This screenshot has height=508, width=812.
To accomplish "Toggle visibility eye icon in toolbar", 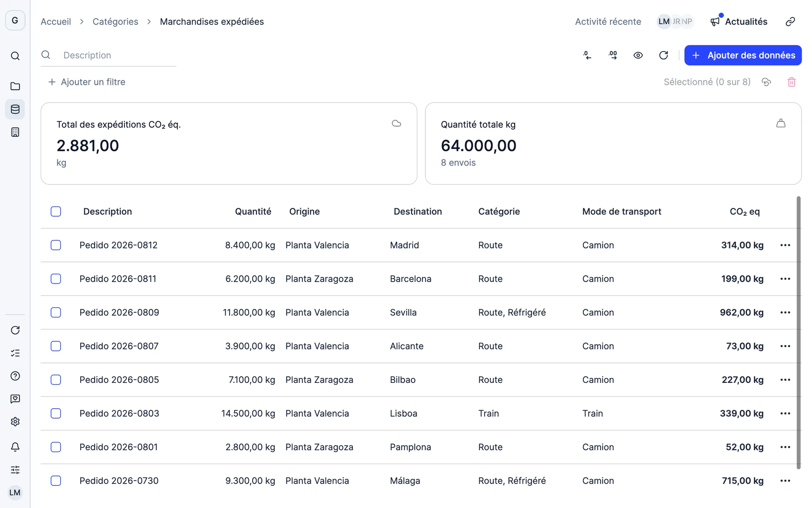I will click(x=638, y=55).
